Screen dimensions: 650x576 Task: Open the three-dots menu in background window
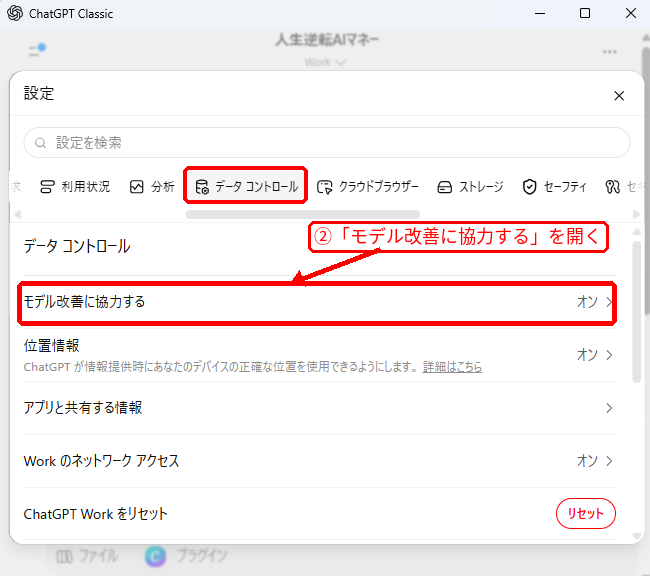[609, 52]
